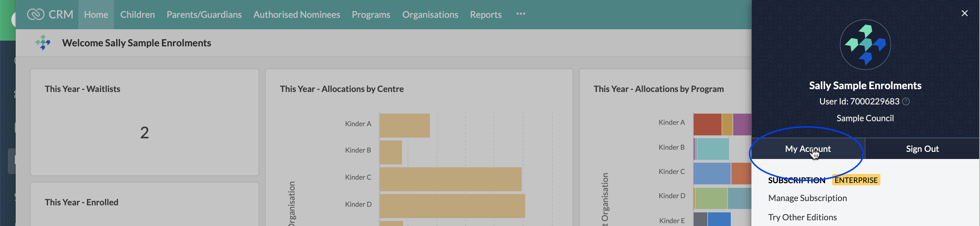Viewport: 980px width, 226px height.
Task: Click the Allocations by Centre title
Action: (x=342, y=89)
